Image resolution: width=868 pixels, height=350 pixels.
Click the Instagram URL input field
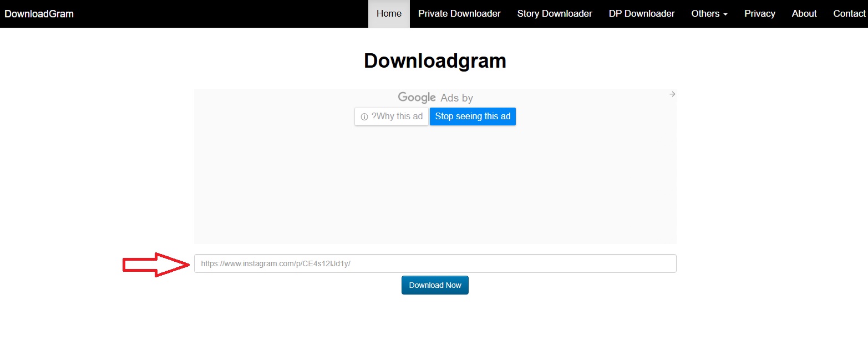click(x=435, y=263)
